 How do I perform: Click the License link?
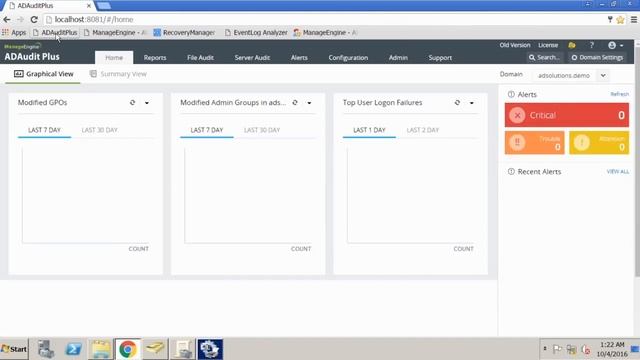click(x=548, y=45)
